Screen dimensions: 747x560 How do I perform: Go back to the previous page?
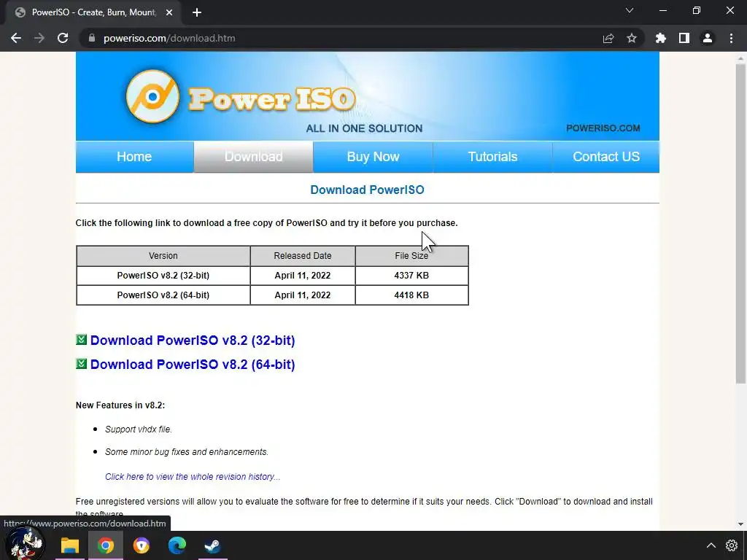pos(16,38)
